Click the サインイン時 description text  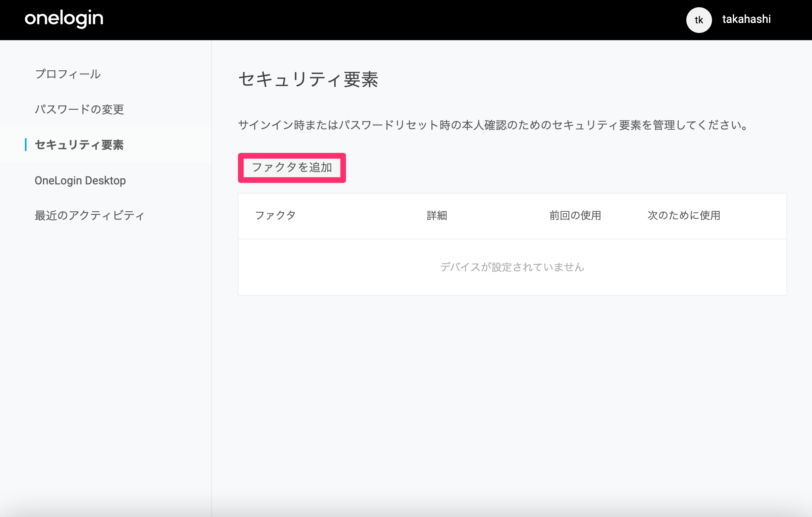click(494, 125)
